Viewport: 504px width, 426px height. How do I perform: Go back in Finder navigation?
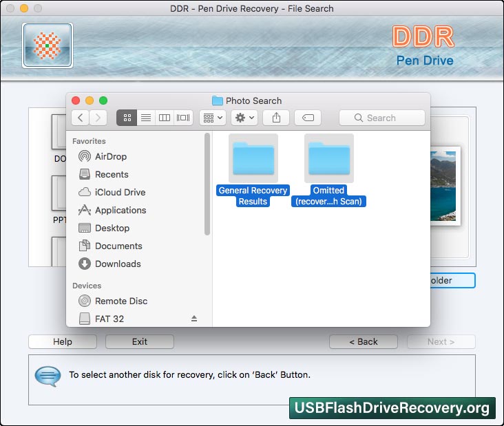[x=81, y=118]
